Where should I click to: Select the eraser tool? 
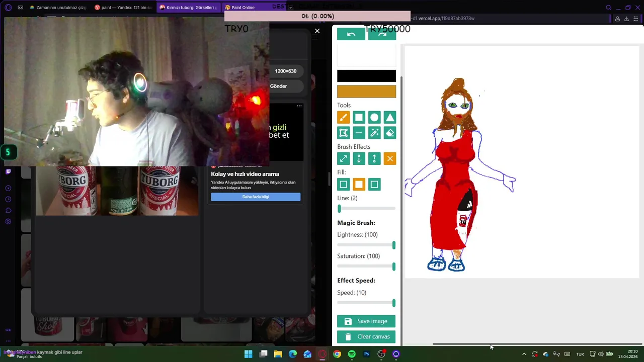pyautogui.click(x=390, y=133)
